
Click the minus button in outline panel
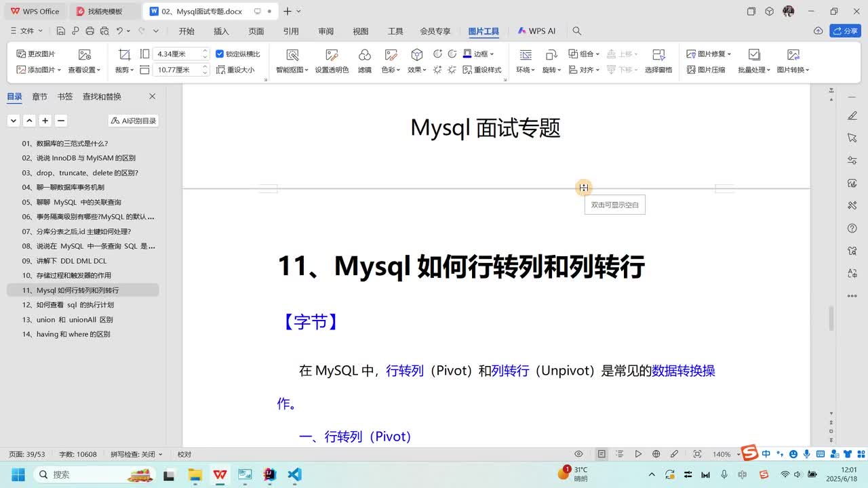coord(61,121)
